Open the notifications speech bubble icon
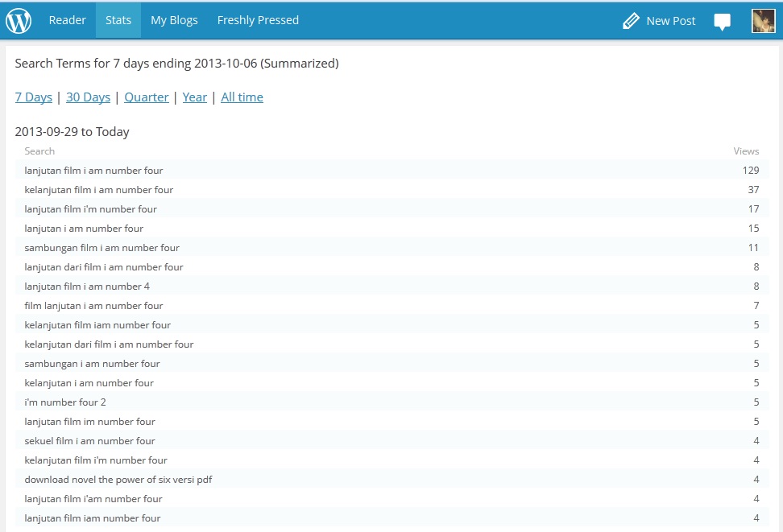 pos(722,22)
